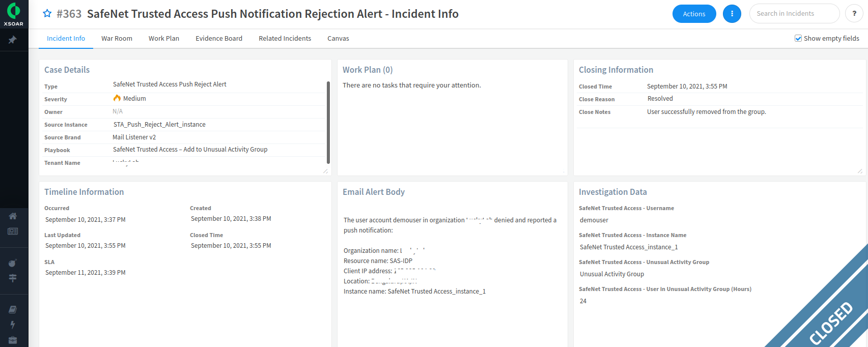This screenshot has height=347, width=868.
Task: Click the Case Details resize handle
Action: (x=326, y=171)
